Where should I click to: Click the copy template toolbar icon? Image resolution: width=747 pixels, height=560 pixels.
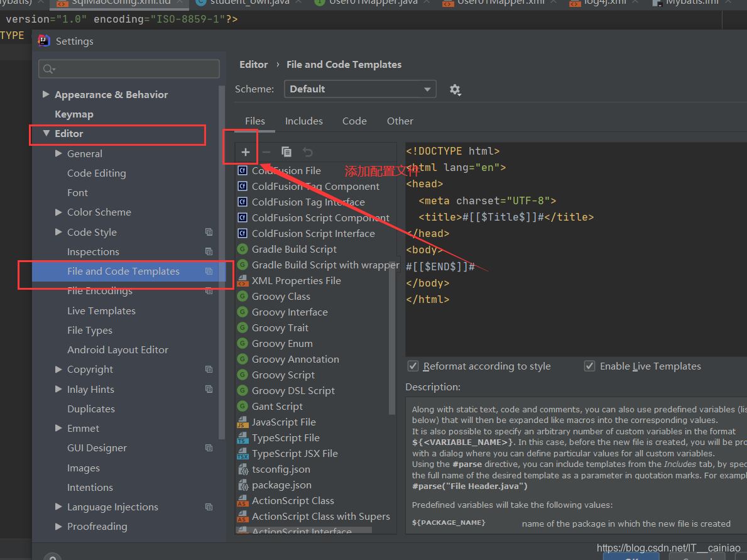tap(286, 152)
